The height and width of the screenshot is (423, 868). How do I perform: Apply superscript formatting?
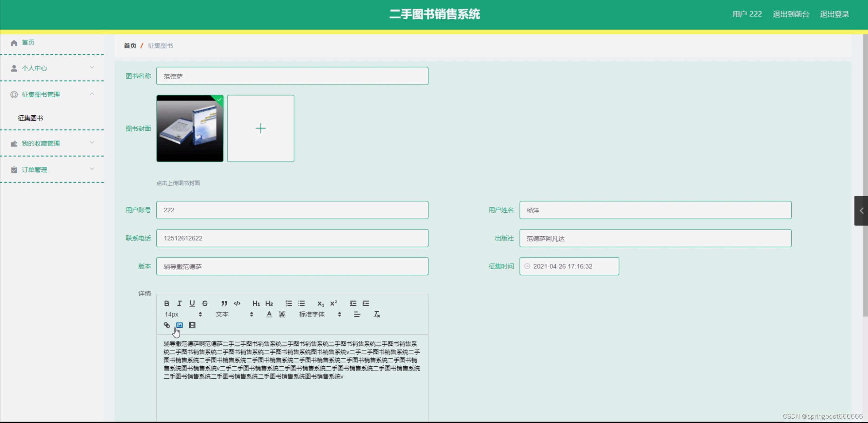pyautogui.click(x=334, y=303)
